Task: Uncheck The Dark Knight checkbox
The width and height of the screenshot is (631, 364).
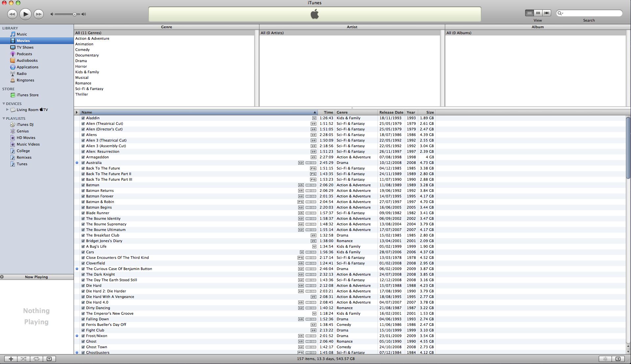Action: [83, 274]
